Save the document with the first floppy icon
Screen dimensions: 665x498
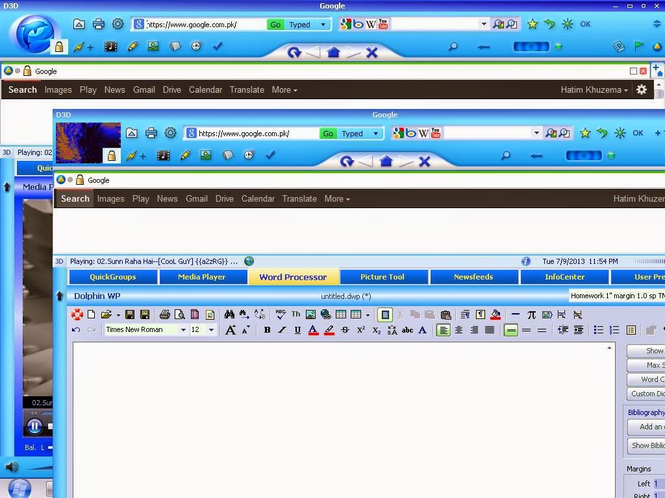[130, 314]
